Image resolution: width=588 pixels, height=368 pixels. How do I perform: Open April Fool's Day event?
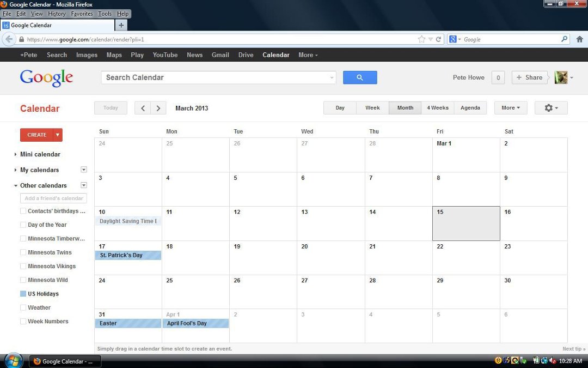click(x=196, y=323)
